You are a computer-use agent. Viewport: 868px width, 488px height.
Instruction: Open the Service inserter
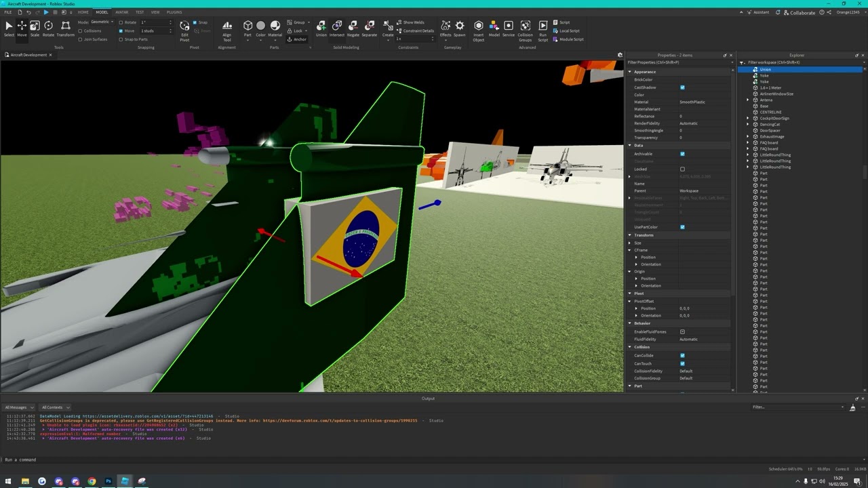pos(509,28)
